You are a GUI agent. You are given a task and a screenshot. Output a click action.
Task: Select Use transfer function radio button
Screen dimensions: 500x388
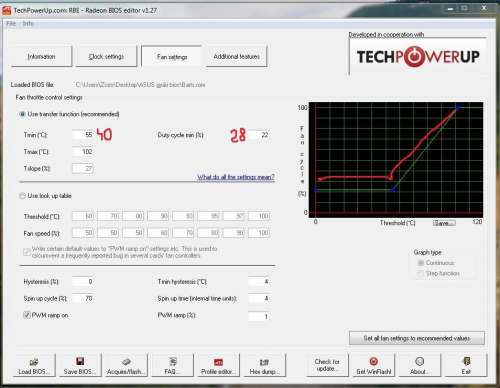(23, 114)
